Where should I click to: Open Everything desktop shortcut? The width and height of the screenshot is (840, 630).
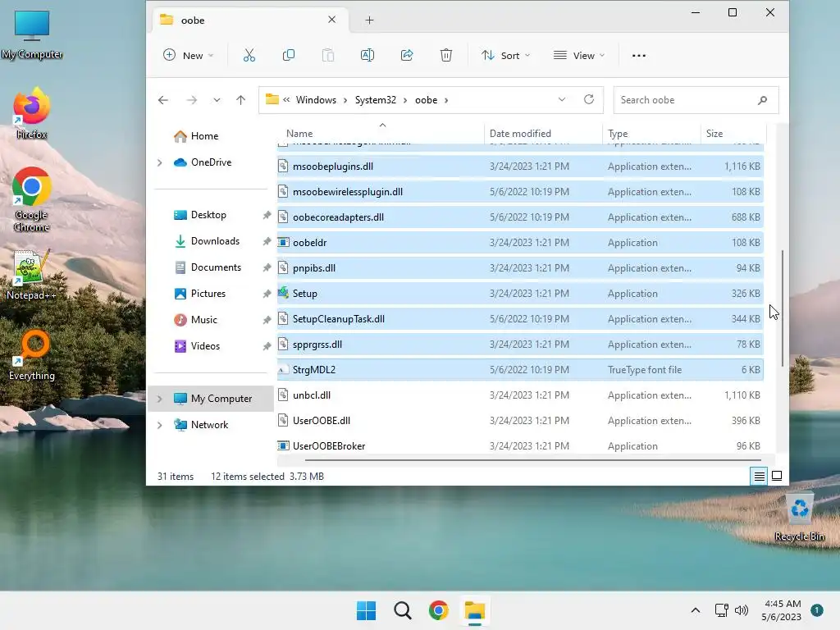32,354
